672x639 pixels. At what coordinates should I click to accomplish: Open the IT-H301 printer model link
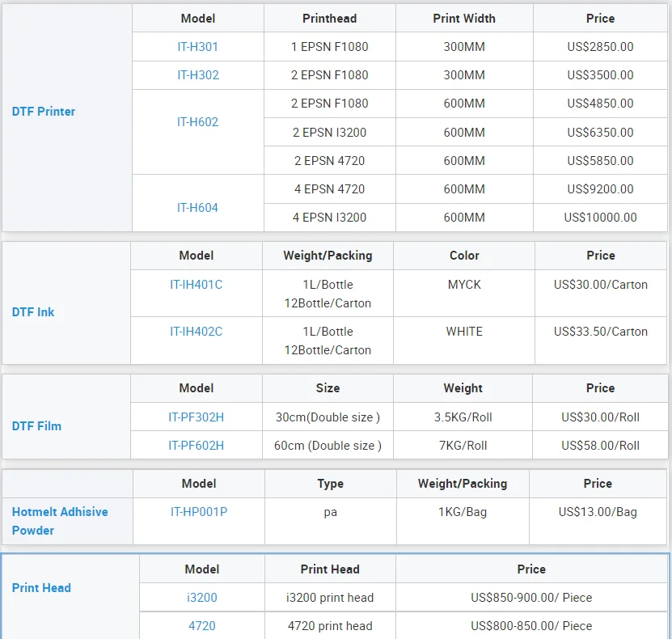[197, 47]
